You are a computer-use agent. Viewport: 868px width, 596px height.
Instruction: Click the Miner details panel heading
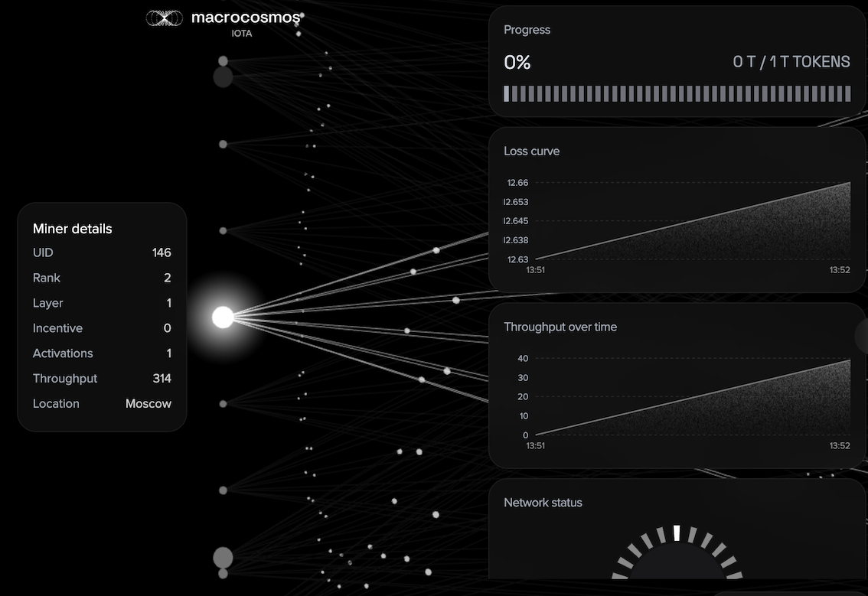(73, 229)
